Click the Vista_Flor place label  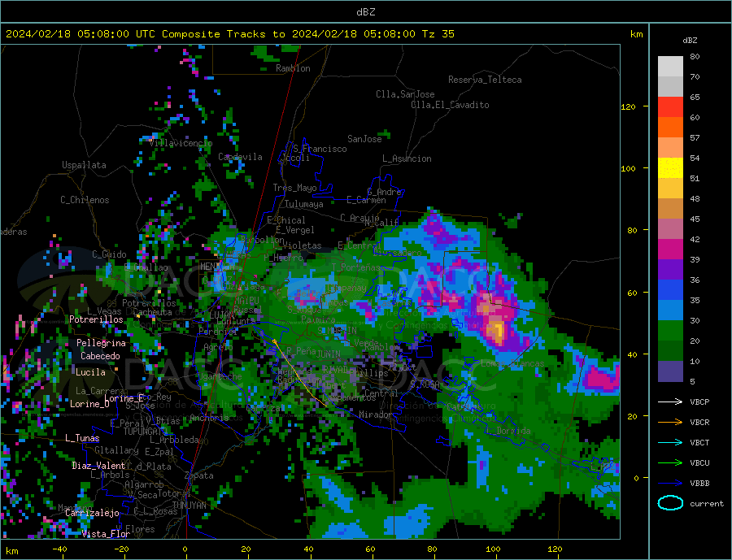coord(106,534)
